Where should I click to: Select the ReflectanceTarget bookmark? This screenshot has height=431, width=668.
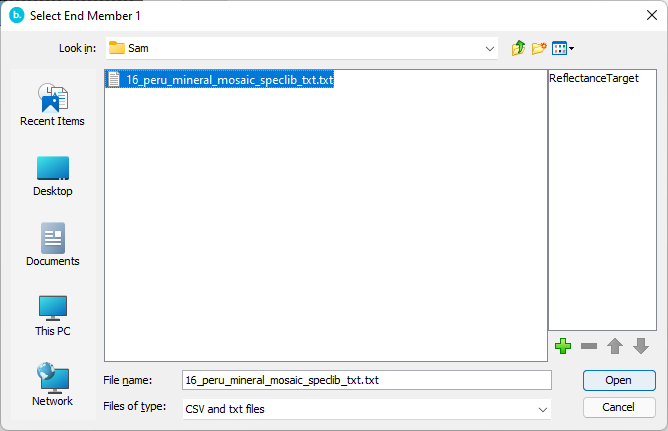(x=594, y=78)
